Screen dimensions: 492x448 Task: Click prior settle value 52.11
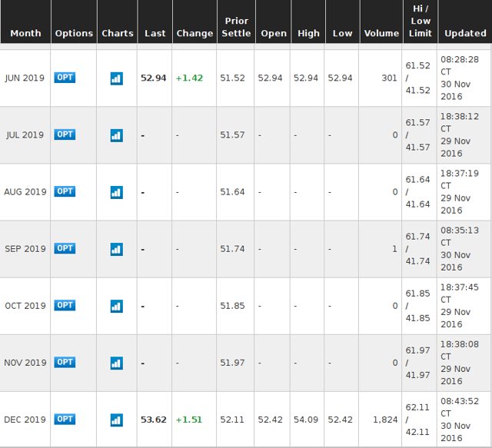click(x=232, y=420)
